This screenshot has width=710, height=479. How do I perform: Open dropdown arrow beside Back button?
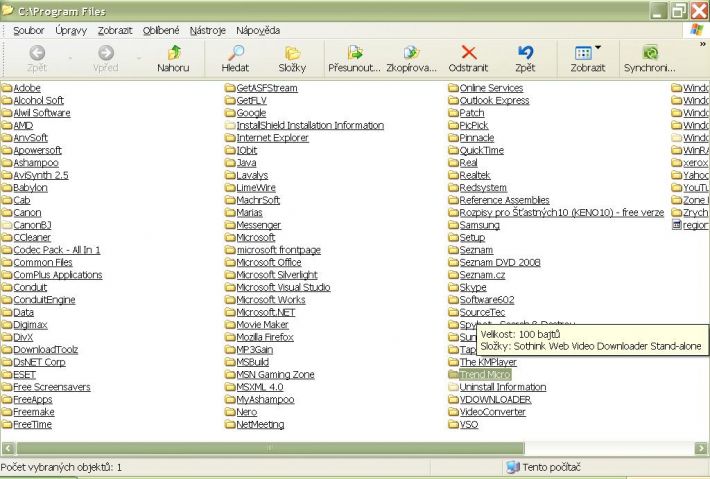click(x=70, y=58)
